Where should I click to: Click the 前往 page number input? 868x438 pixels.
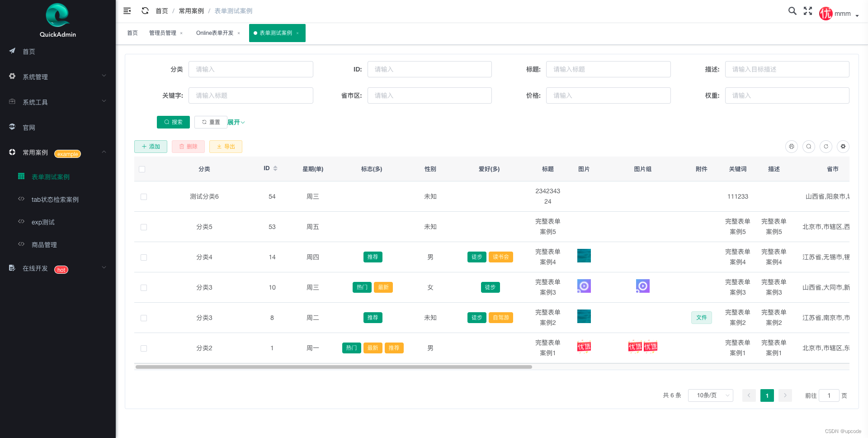[x=829, y=395]
